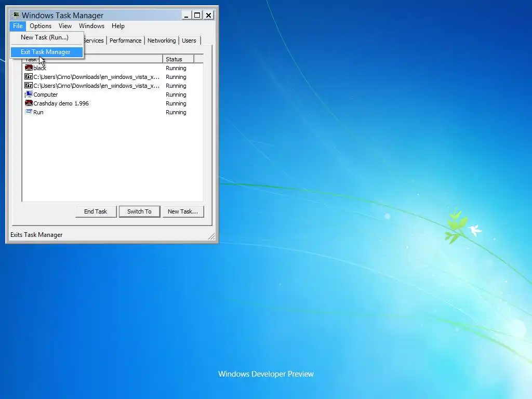532x399 pixels.
Task: Click the Run task's icon
Action: click(x=29, y=112)
